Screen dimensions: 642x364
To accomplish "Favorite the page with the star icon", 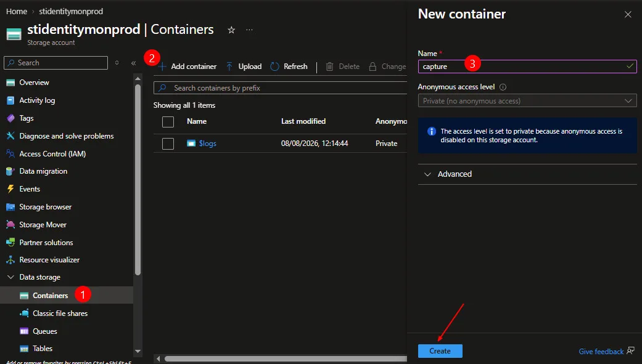I will pos(231,30).
